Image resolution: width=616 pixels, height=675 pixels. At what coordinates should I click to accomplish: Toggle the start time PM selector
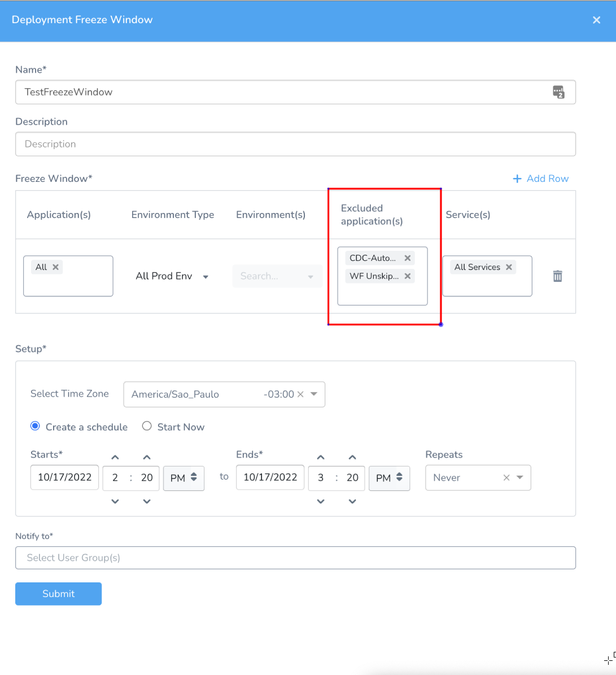click(x=184, y=478)
